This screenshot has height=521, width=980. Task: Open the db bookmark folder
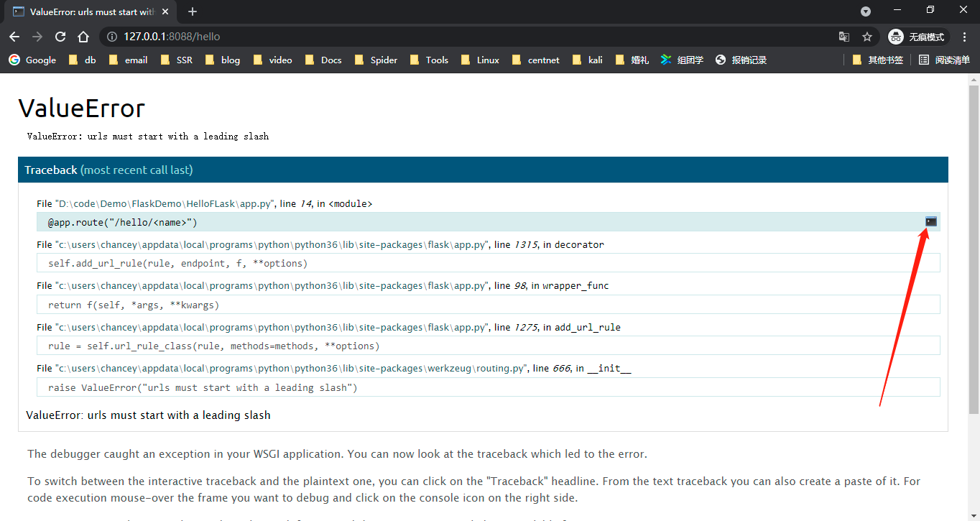(x=82, y=60)
